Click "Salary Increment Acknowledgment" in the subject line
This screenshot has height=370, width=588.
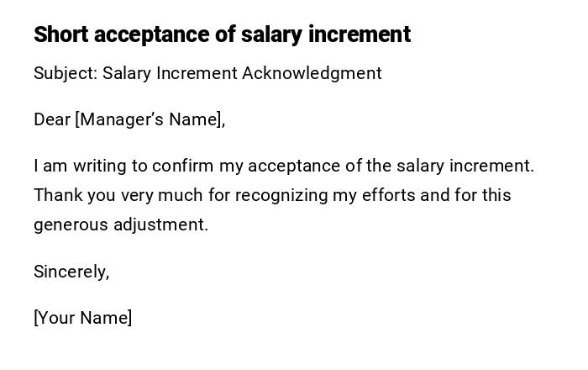pyautogui.click(x=242, y=73)
